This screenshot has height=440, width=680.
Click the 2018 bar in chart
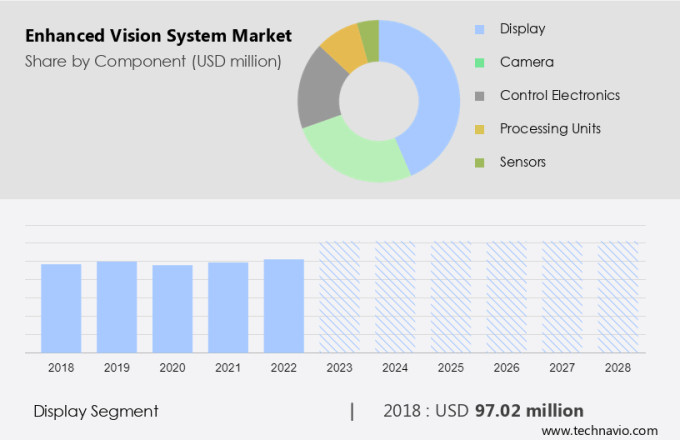coord(61,308)
